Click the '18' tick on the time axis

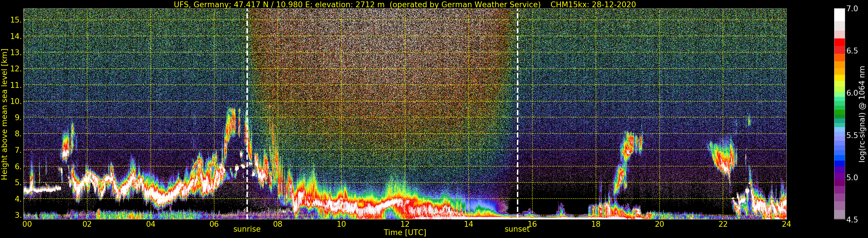[x=596, y=224]
